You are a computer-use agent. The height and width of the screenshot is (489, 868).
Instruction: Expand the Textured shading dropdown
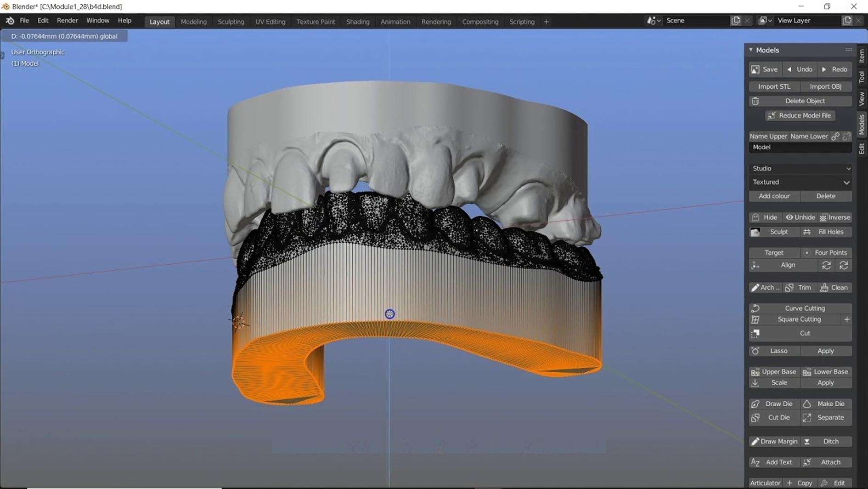(800, 182)
